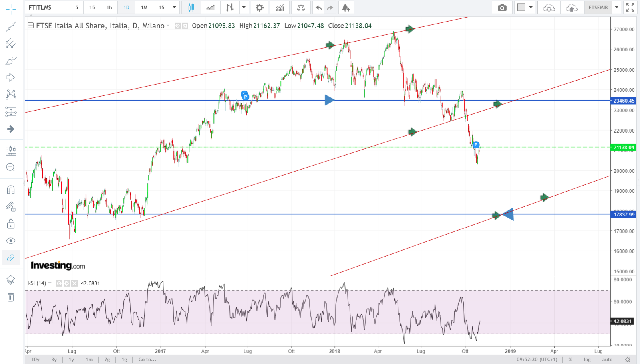Expand the RSI (14) indicator dropdown
The height and width of the screenshot is (364, 642).
pyautogui.click(x=50, y=283)
